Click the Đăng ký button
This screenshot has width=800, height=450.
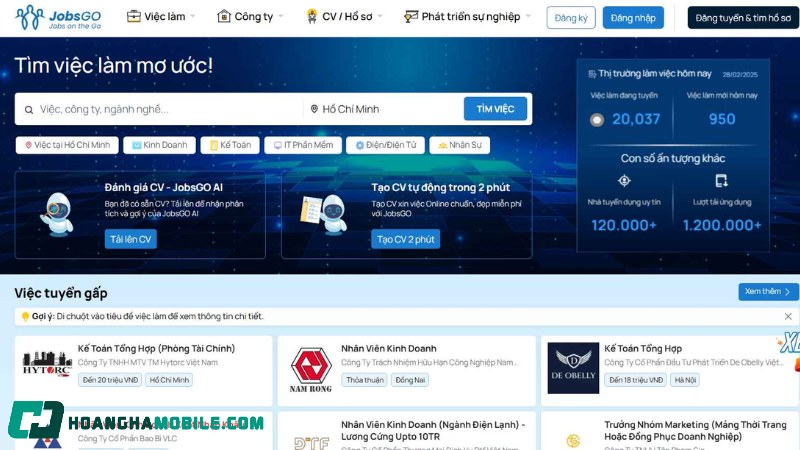click(x=571, y=18)
